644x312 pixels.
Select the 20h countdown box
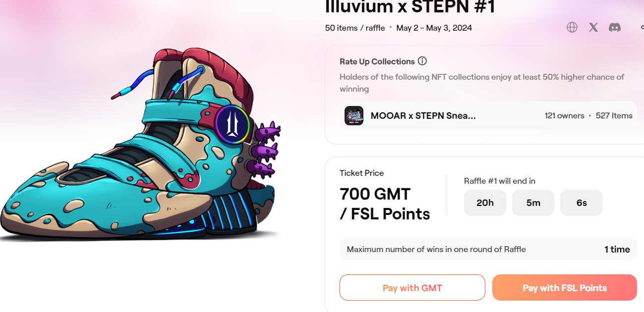click(485, 203)
